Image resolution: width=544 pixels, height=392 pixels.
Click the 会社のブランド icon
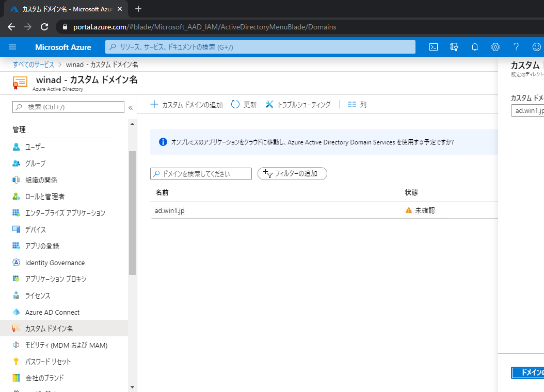17,378
